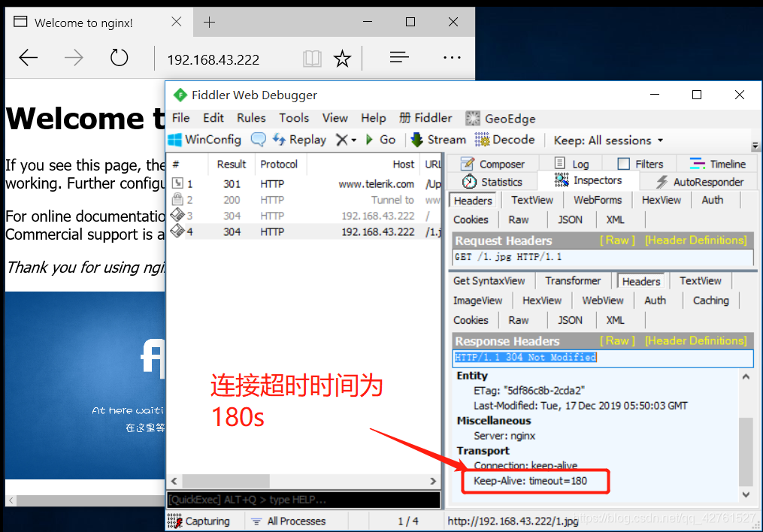Viewport: 763px width, 532px height.
Task: Open browser Hub lines icon
Action: (x=399, y=58)
